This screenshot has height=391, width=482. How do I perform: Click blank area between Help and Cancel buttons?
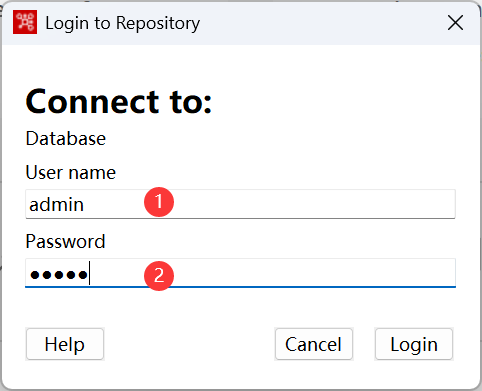coord(189,344)
